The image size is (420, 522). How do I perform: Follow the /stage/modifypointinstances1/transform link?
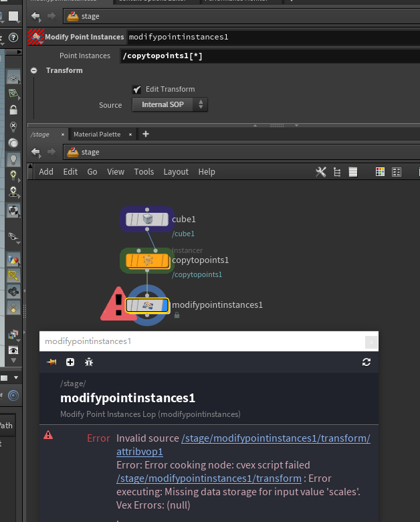pyautogui.click(x=209, y=478)
